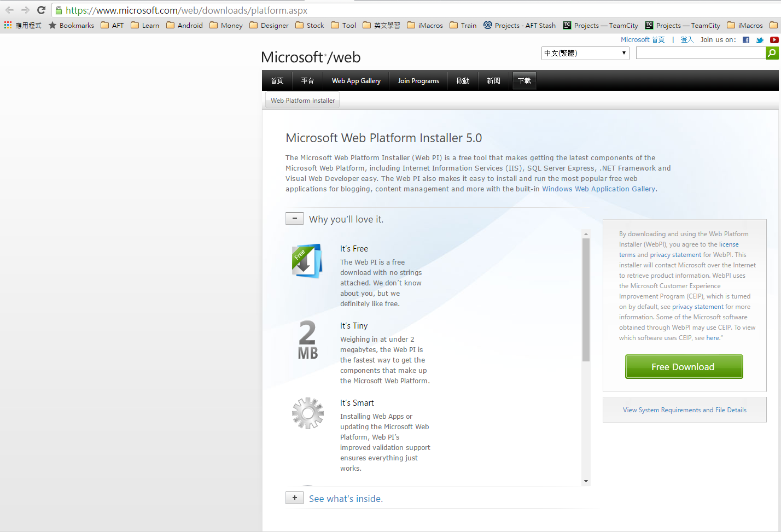
Task: Click the Microsoft 首頁 link
Action: pyautogui.click(x=643, y=40)
